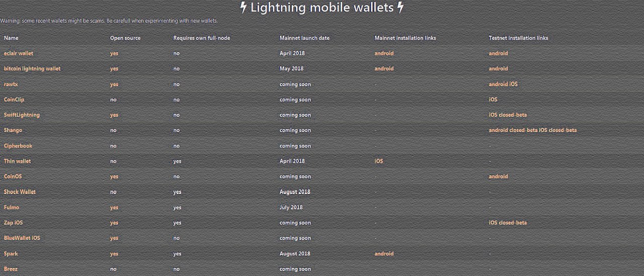The width and height of the screenshot is (644, 276).
Task: Select 'coming soon' in BlueWallet iOS row
Action: click(x=295, y=238)
